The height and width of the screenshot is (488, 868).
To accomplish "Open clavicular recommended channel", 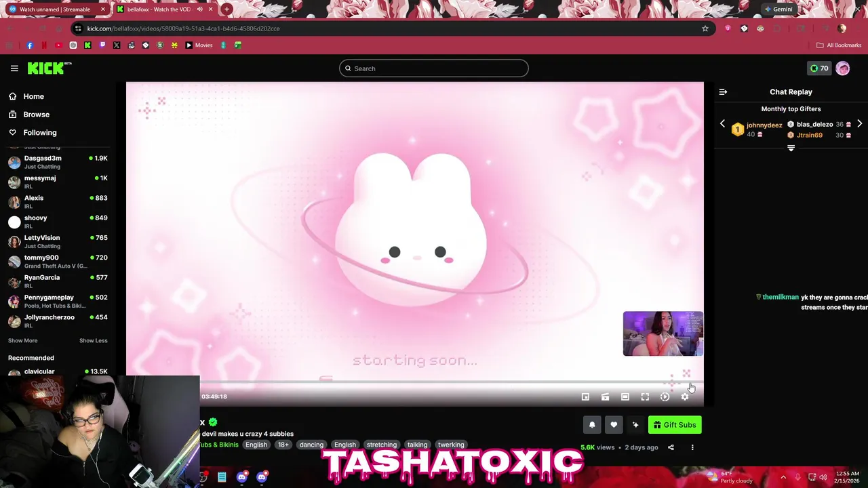I will pos(58,371).
